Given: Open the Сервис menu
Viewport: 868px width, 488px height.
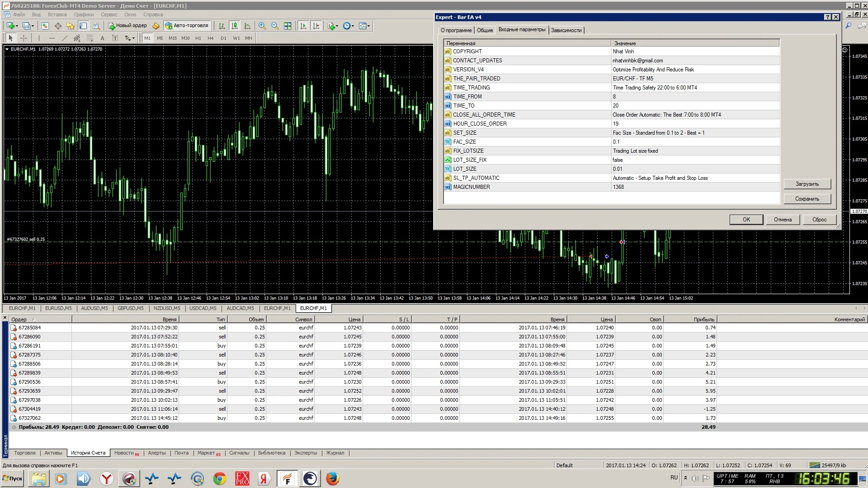Looking at the screenshot, I should coord(109,14).
